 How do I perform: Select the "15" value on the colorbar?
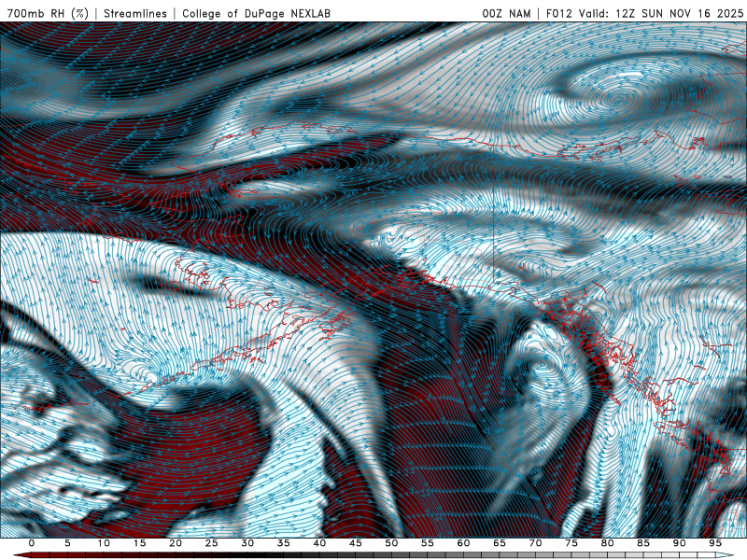coord(139,543)
